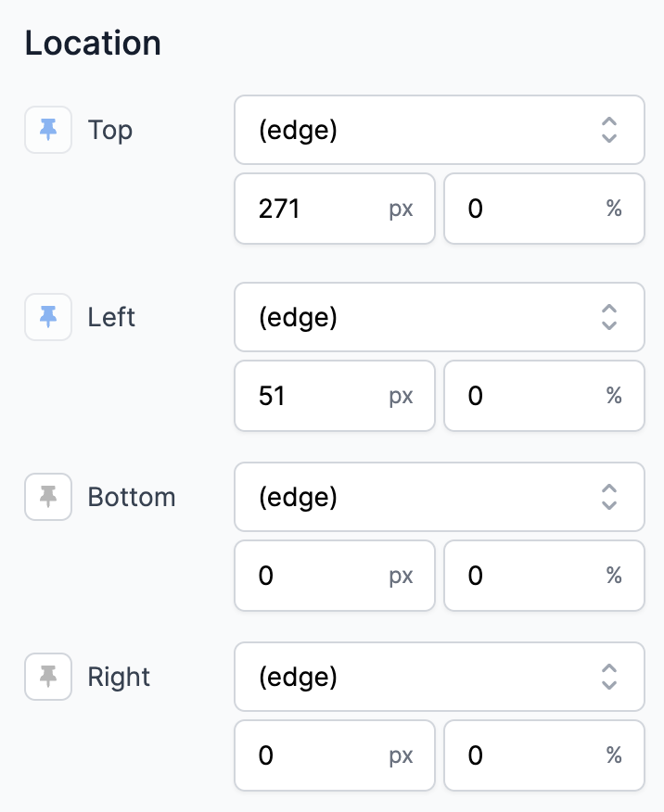This screenshot has height=812, width=664.
Task: Open the Left anchor (edge) dropdown
Action: [x=440, y=317]
